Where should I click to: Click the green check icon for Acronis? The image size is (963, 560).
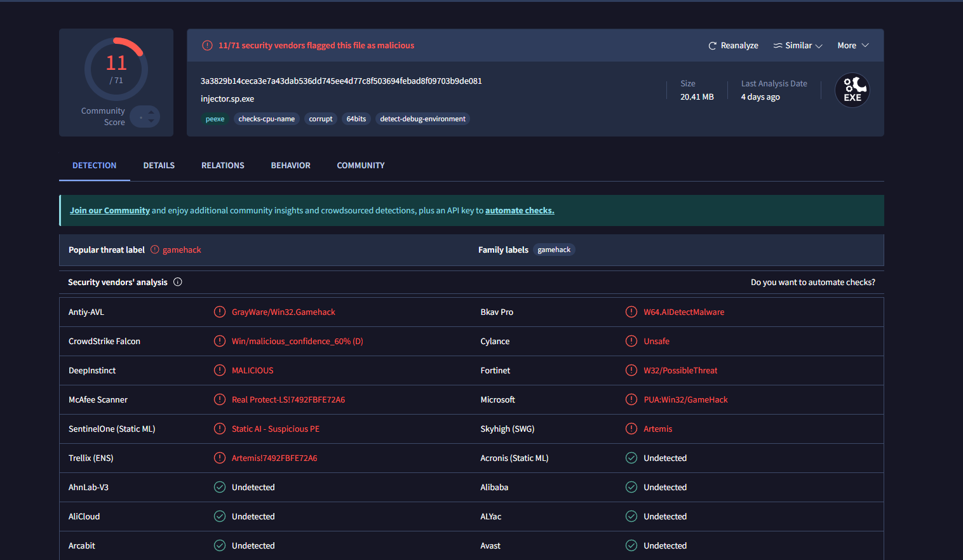point(631,458)
